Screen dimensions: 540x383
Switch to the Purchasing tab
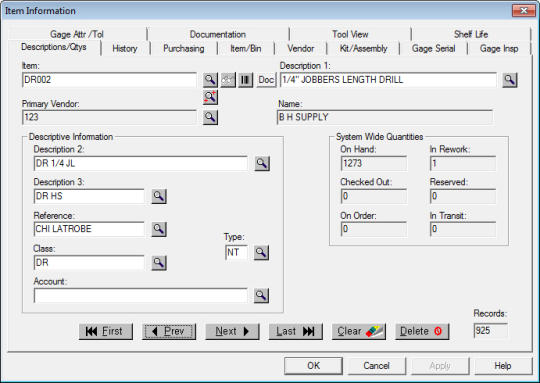click(184, 49)
